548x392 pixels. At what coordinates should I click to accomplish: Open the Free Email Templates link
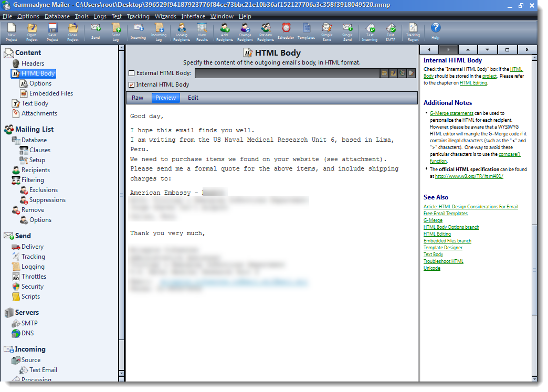(x=445, y=214)
